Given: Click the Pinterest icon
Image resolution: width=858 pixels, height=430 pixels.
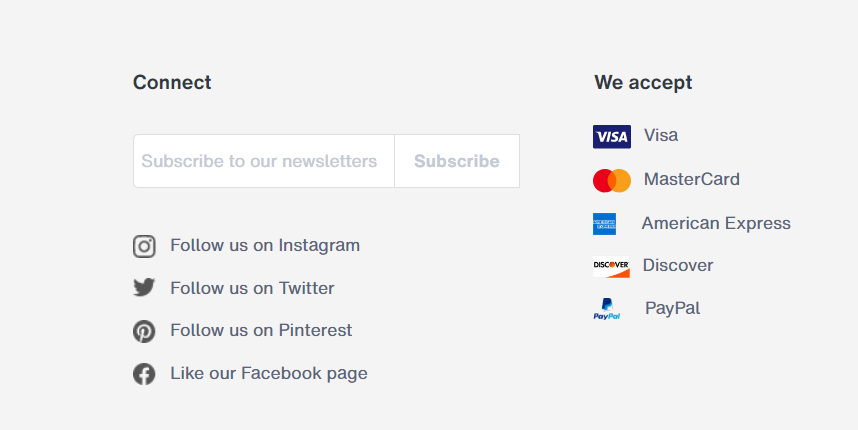Looking at the screenshot, I should pos(144,331).
